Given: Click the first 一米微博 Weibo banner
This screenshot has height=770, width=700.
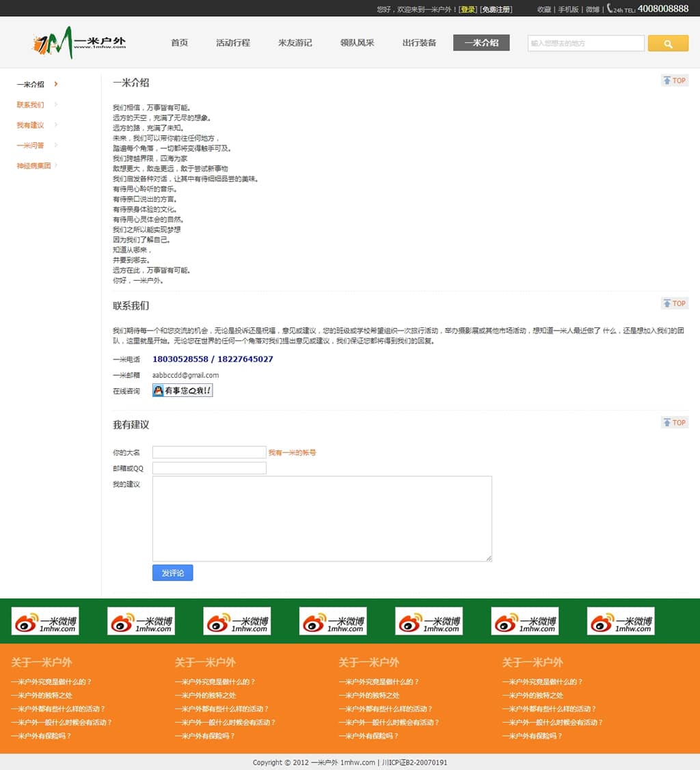Looking at the screenshot, I should pos(45,621).
